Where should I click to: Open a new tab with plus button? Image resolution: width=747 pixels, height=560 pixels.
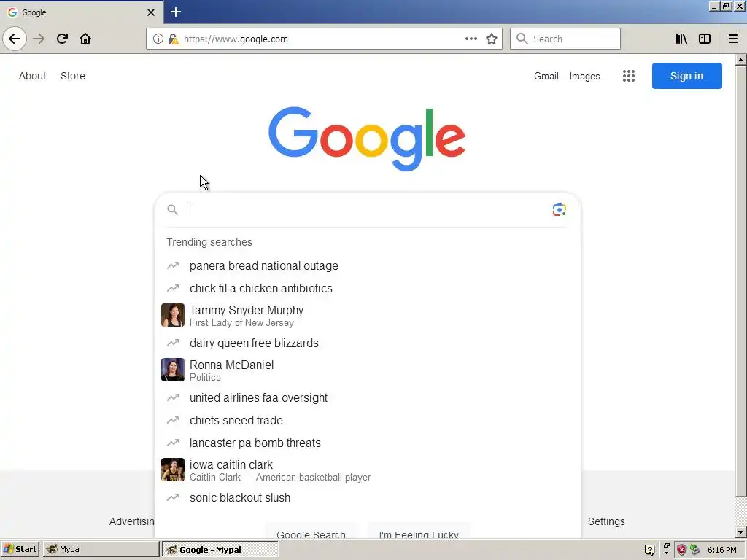[x=176, y=12]
